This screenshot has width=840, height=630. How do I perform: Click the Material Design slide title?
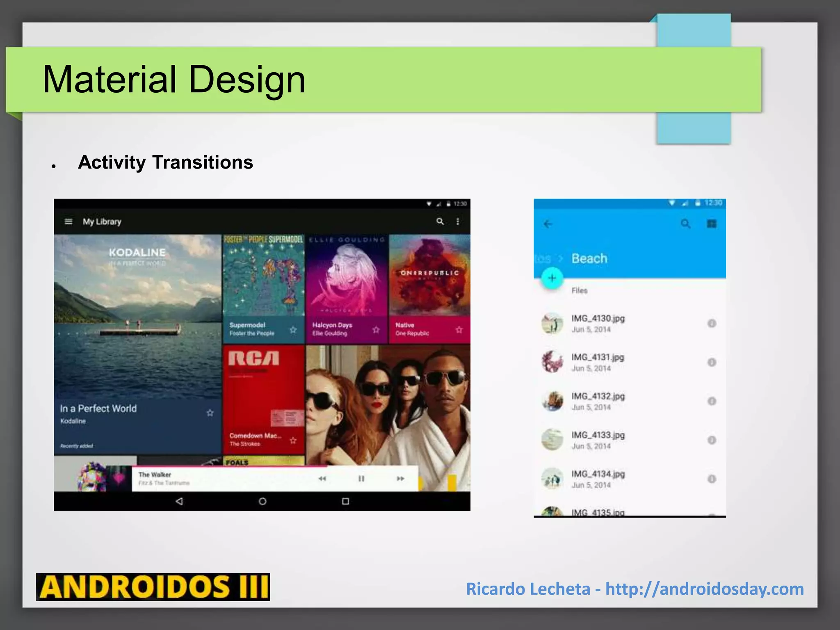174,79
